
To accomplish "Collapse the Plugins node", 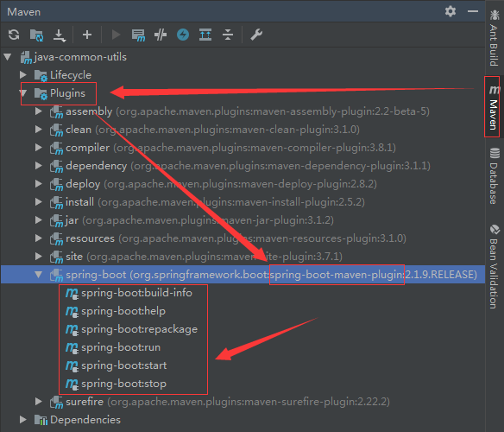I will click(23, 93).
